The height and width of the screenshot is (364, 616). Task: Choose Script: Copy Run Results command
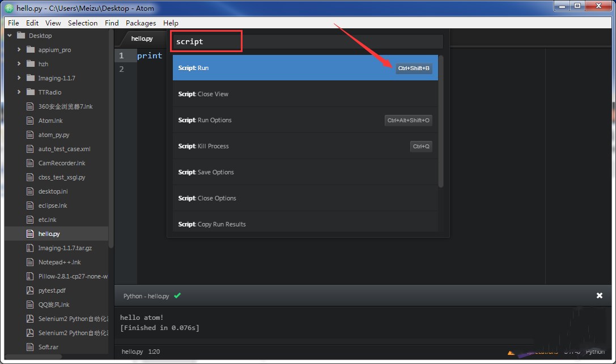tap(305, 222)
